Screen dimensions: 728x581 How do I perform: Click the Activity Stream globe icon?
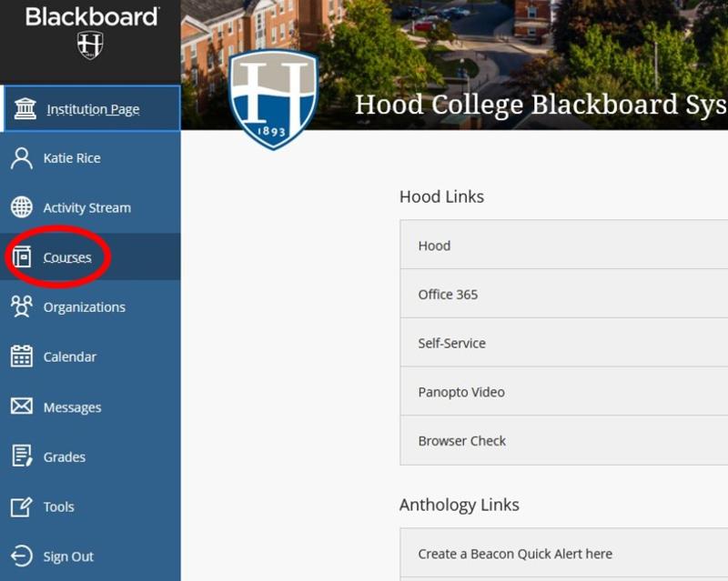click(22, 207)
